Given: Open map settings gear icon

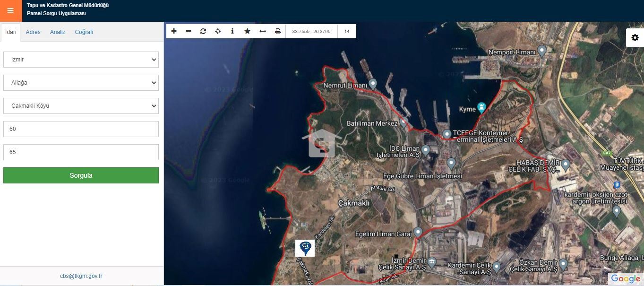Looking at the screenshot, I should point(635,38).
